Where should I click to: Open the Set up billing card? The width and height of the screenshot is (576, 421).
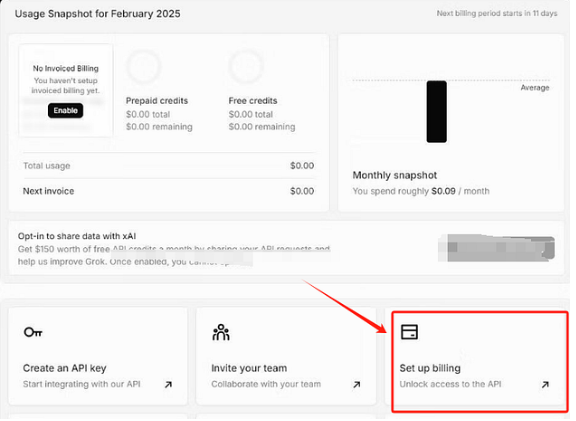(x=480, y=361)
